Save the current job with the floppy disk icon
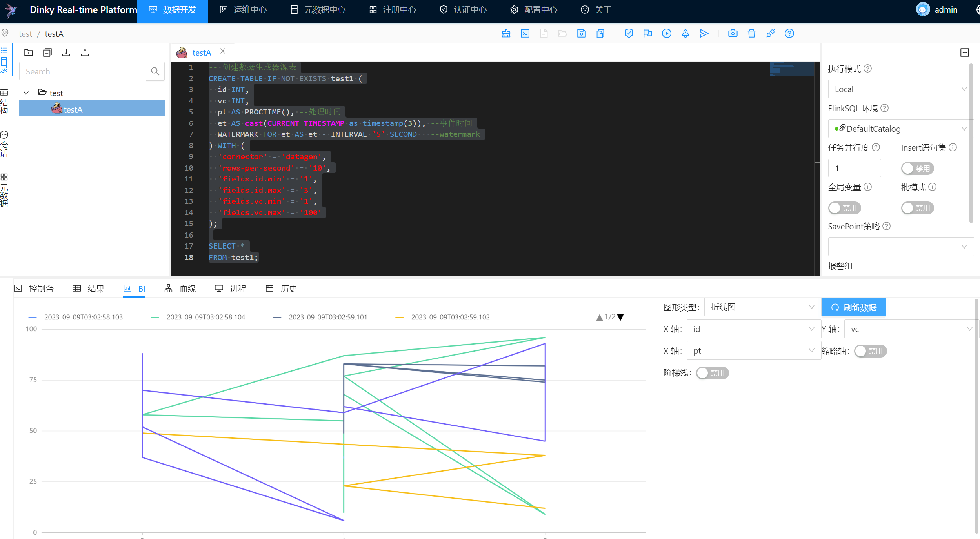 pyautogui.click(x=582, y=34)
